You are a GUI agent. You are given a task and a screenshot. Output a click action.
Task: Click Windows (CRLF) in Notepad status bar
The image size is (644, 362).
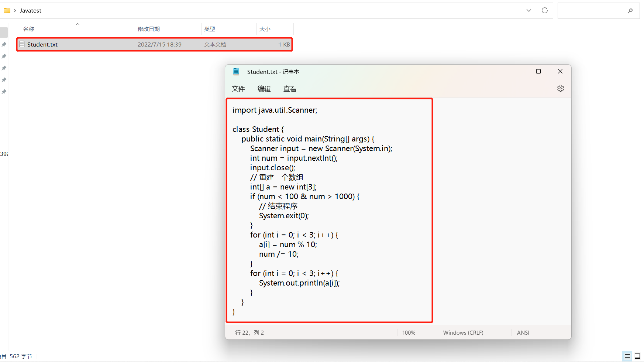pos(463,332)
